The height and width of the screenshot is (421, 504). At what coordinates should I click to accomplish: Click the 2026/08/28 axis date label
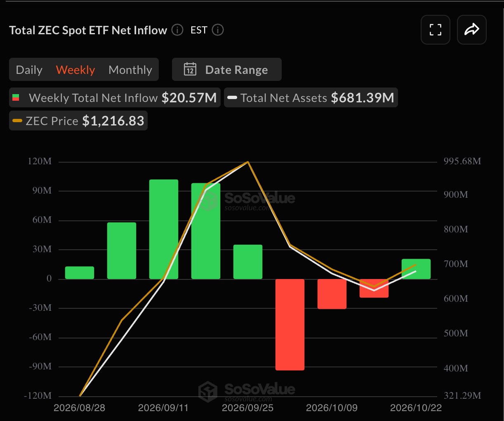80,408
